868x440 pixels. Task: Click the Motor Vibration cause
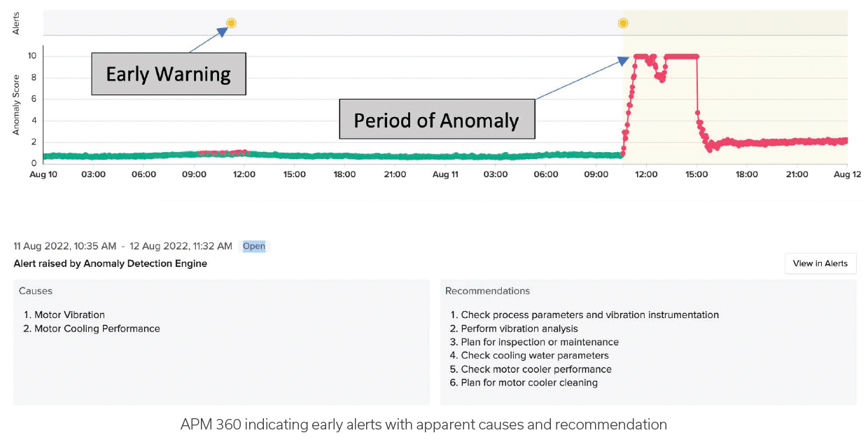pyautogui.click(x=69, y=315)
